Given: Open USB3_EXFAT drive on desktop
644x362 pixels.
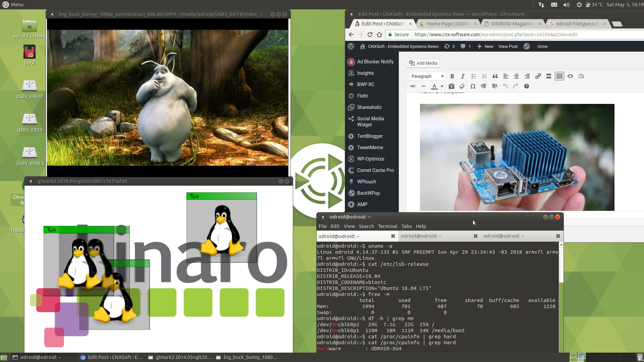Looking at the screenshot, I should 30,89.
